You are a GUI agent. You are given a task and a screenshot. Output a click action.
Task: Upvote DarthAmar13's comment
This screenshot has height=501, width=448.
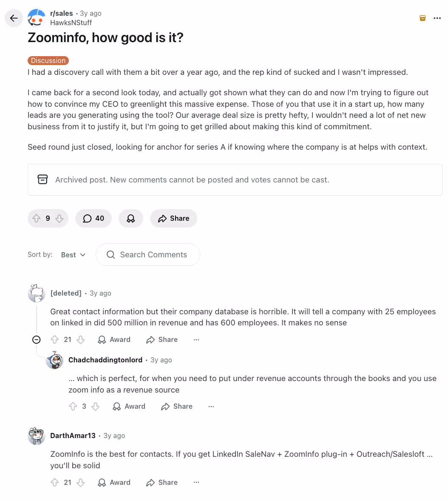(55, 482)
